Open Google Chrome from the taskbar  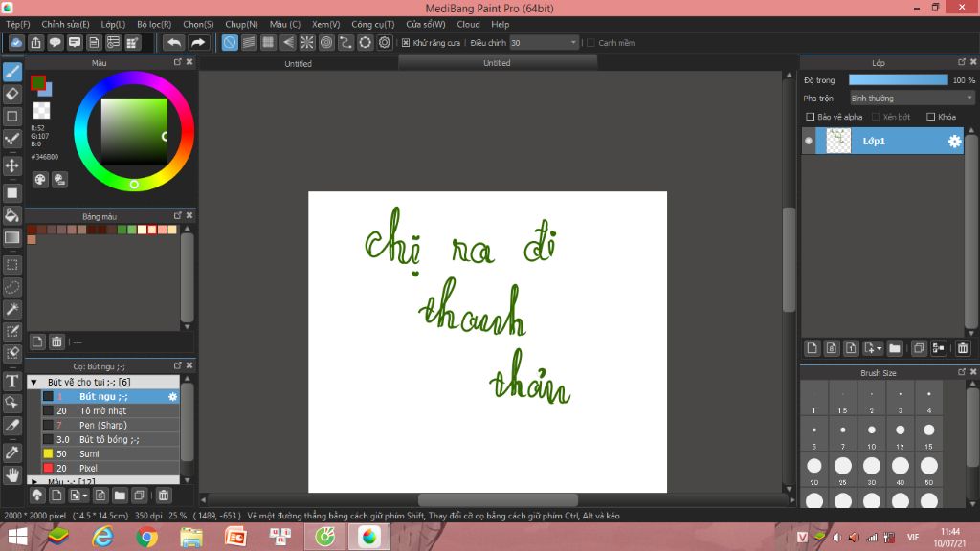pyautogui.click(x=146, y=537)
